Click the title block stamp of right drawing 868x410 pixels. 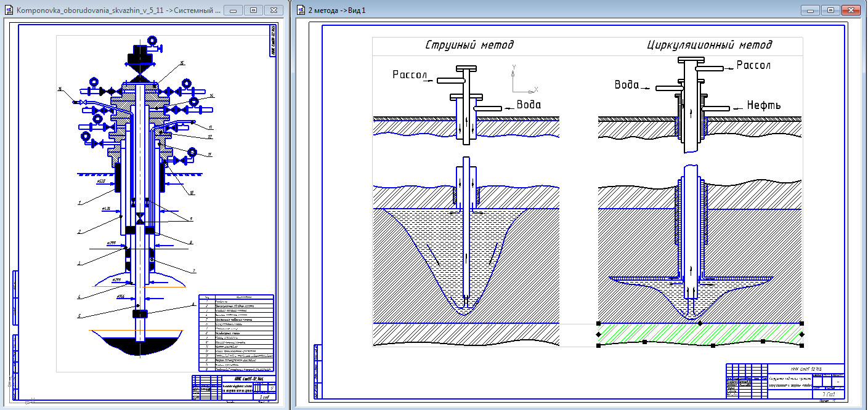click(x=785, y=382)
